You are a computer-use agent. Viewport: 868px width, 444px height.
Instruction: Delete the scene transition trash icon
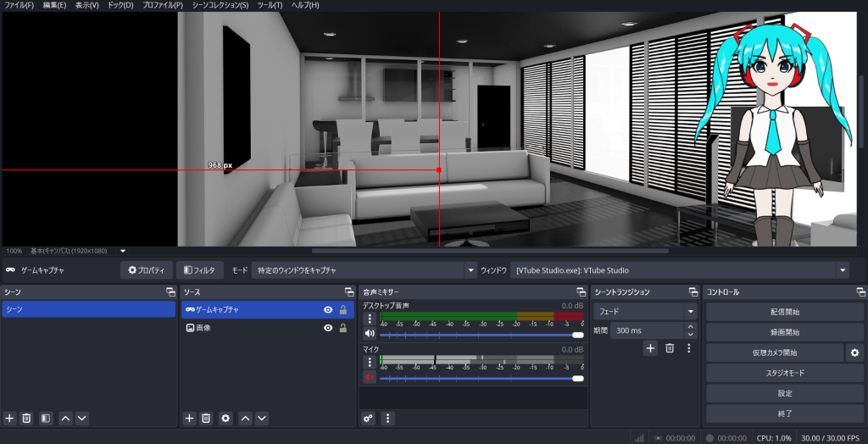(x=670, y=348)
